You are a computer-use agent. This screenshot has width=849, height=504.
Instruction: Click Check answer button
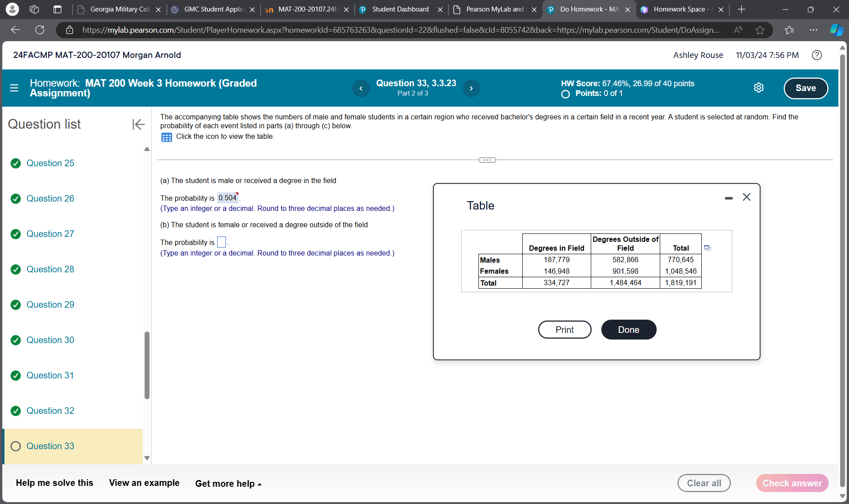click(x=792, y=483)
